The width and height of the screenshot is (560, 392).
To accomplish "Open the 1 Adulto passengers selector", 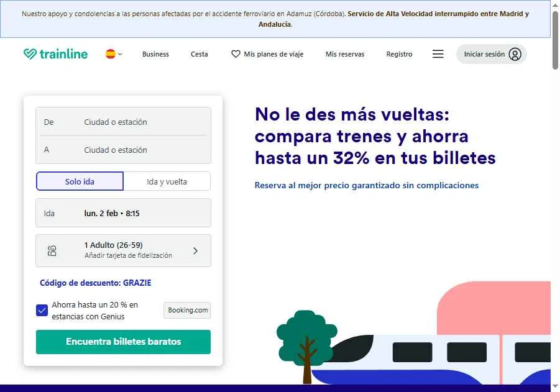I will (123, 250).
